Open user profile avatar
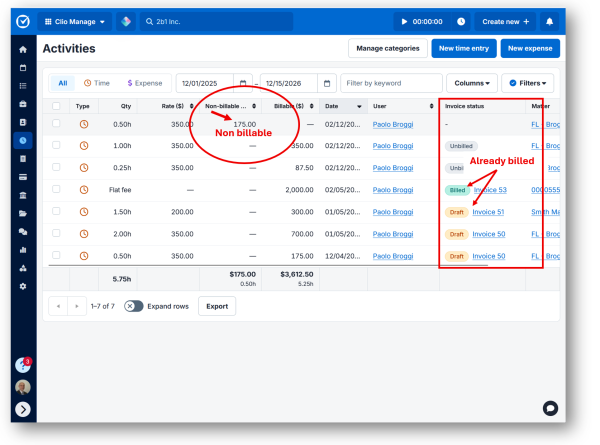The width and height of the screenshot is (600, 445). (23, 387)
